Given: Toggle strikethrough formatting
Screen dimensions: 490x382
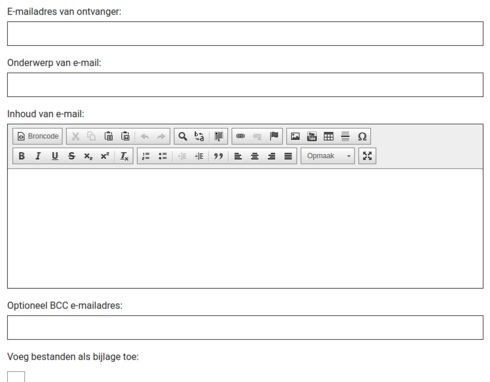Looking at the screenshot, I should 71,156.
